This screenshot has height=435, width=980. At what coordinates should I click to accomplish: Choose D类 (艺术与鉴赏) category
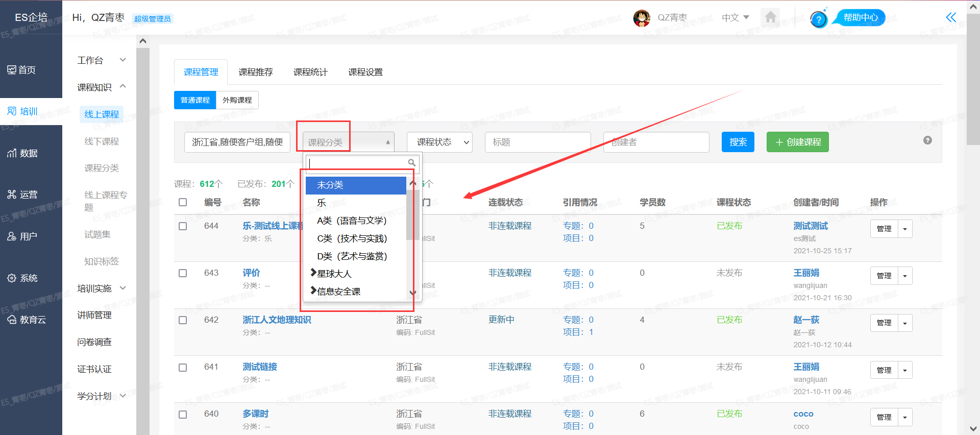click(x=356, y=256)
